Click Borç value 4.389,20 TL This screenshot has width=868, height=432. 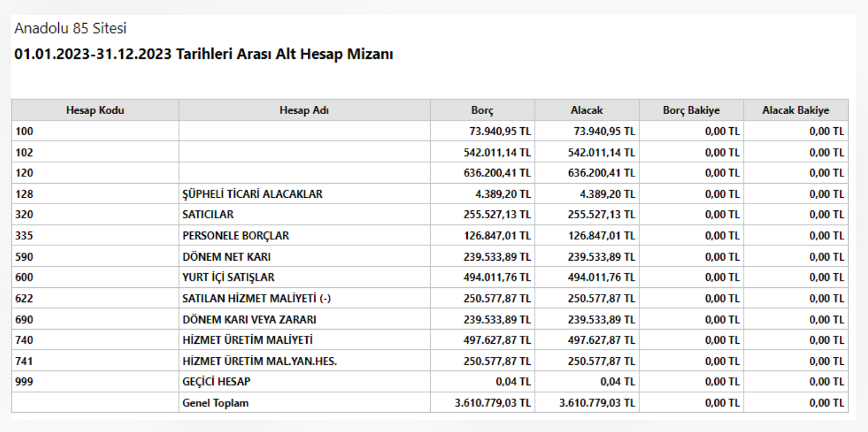click(x=503, y=195)
